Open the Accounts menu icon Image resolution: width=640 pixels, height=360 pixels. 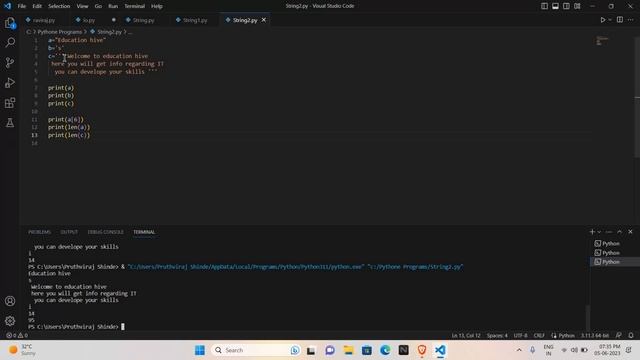click(x=10, y=301)
